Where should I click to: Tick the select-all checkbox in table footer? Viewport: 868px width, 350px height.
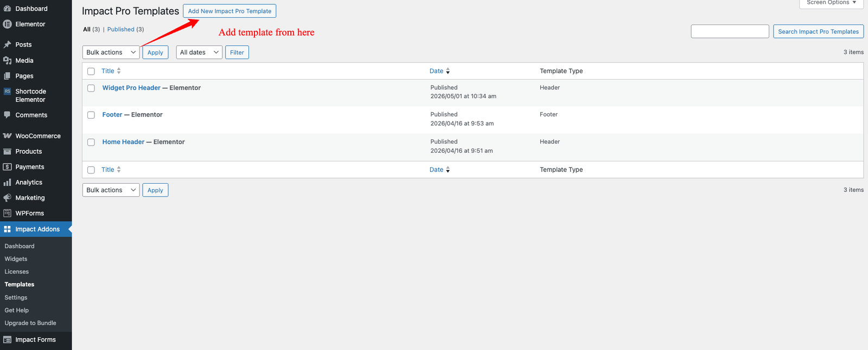[x=91, y=170]
